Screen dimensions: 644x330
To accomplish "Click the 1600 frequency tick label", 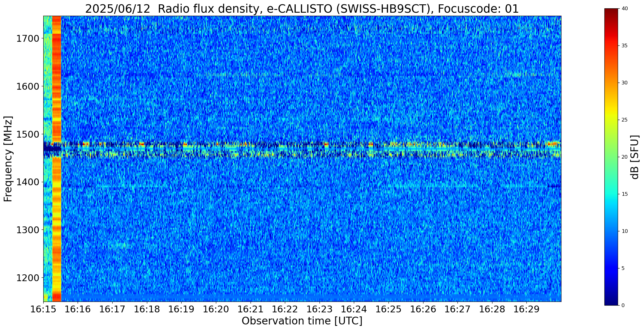I will coord(28,86).
